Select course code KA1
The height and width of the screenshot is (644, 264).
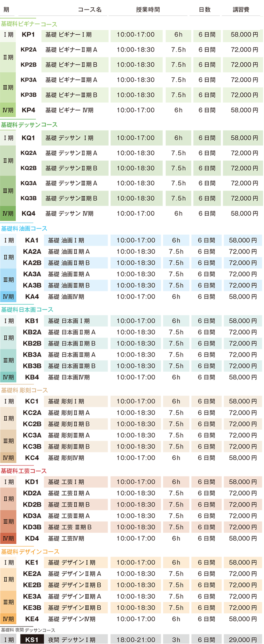coord(32,240)
